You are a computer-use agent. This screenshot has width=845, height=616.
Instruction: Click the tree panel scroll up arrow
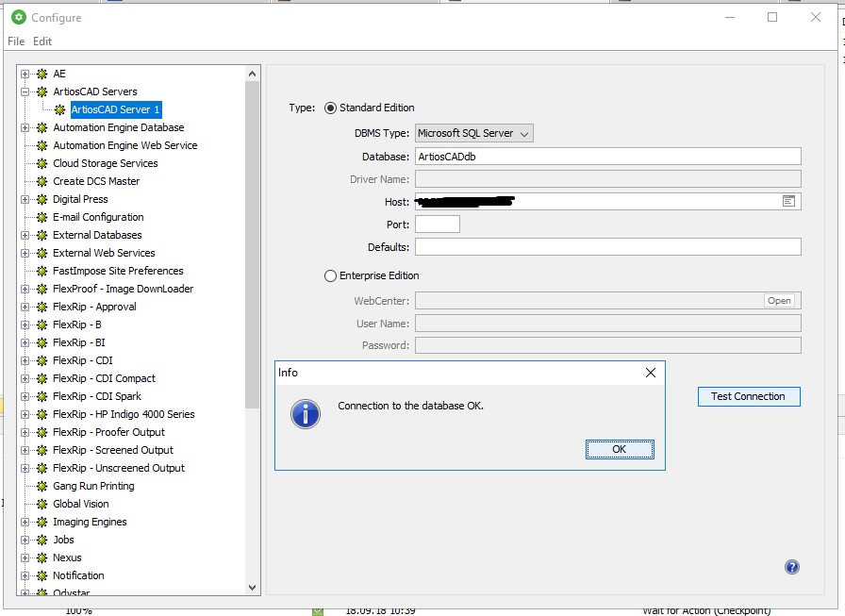pos(252,74)
